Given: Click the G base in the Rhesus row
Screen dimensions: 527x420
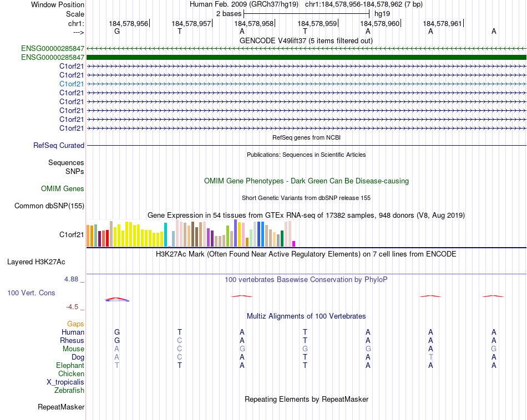Looking at the screenshot, I should [117, 340].
